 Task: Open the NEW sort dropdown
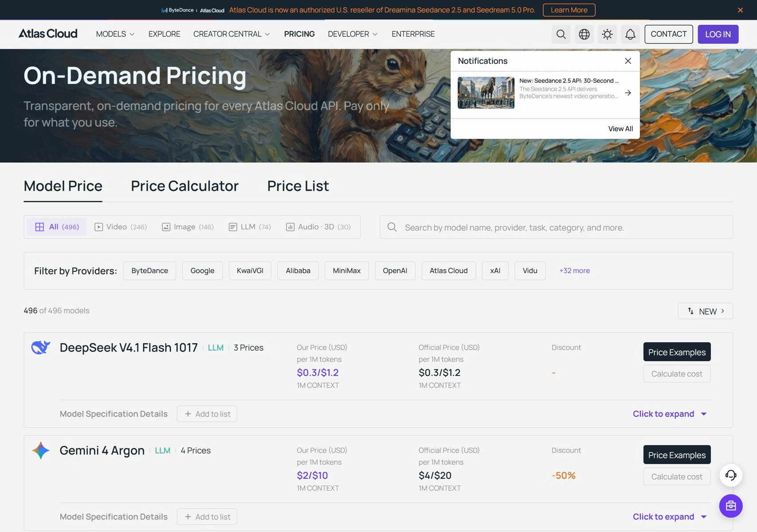705,311
